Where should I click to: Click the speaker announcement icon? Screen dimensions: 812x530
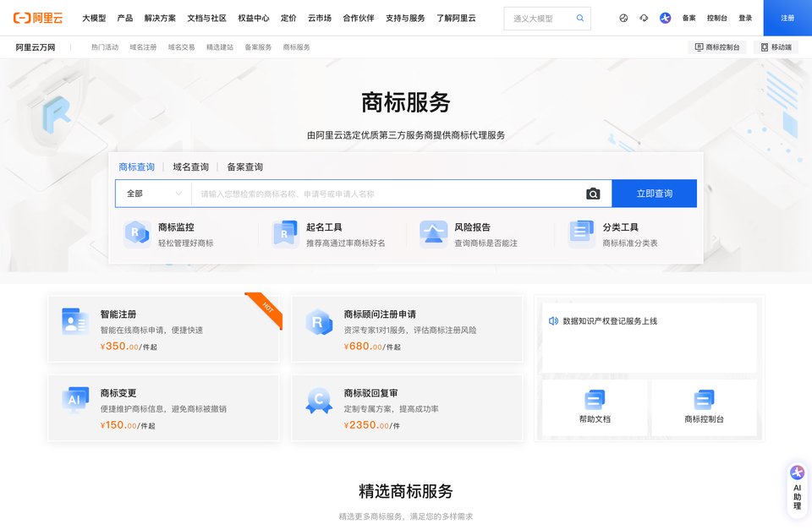tap(553, 321)
